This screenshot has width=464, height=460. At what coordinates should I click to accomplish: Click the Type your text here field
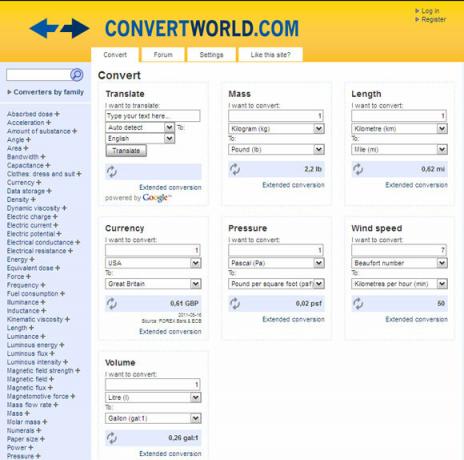coord(153,116)
